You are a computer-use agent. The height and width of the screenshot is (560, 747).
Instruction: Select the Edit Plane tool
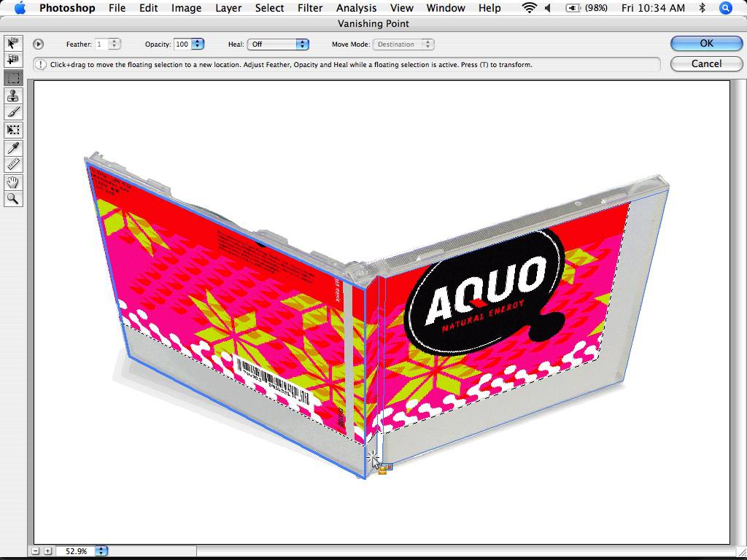(x=13, y=43)
